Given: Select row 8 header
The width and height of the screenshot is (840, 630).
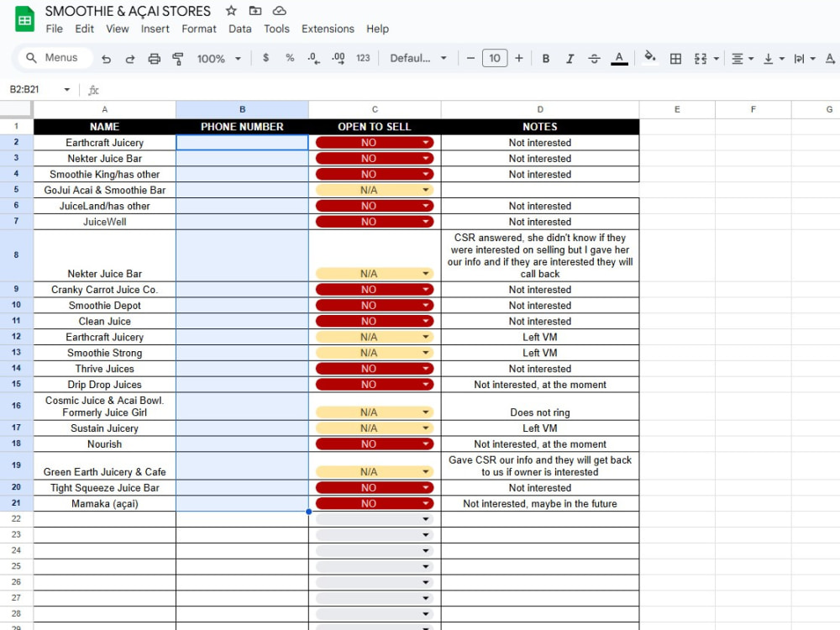Looking at the screenshot, I should click(x=16, y=255).
